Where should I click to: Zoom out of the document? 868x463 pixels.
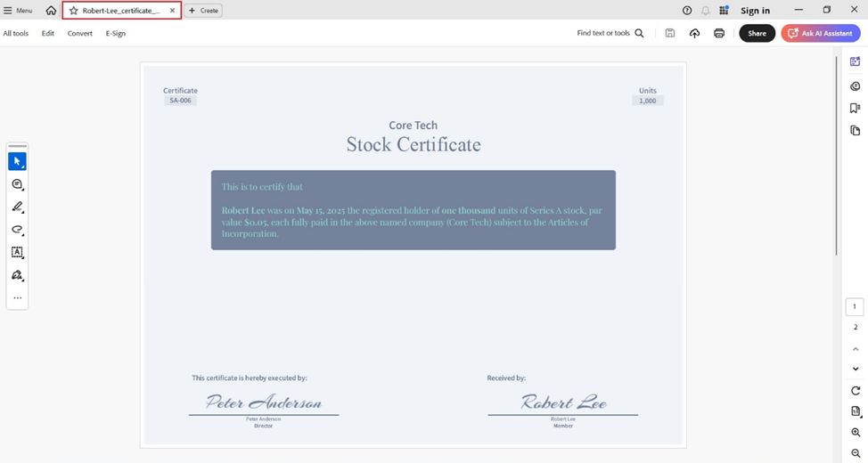(x=856, y=453)
